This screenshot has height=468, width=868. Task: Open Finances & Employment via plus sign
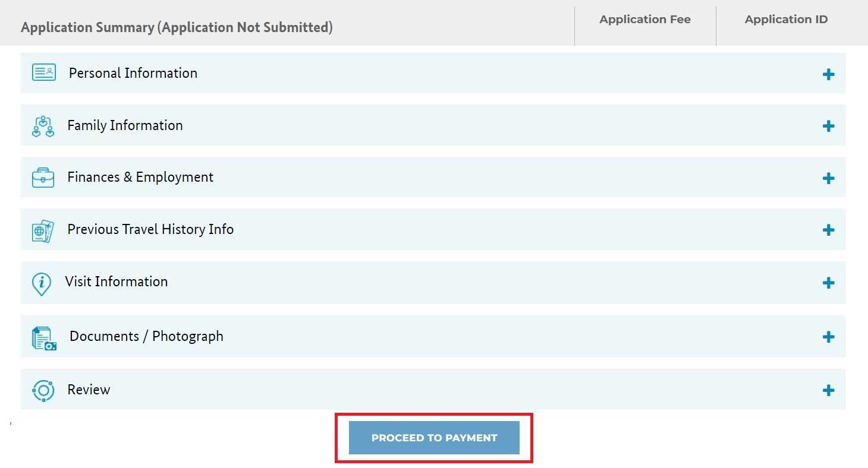pyautogui.click(x=828, y=178)
